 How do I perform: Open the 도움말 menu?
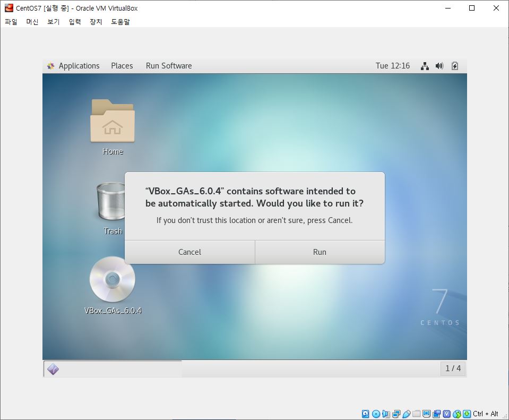[120, 22]
